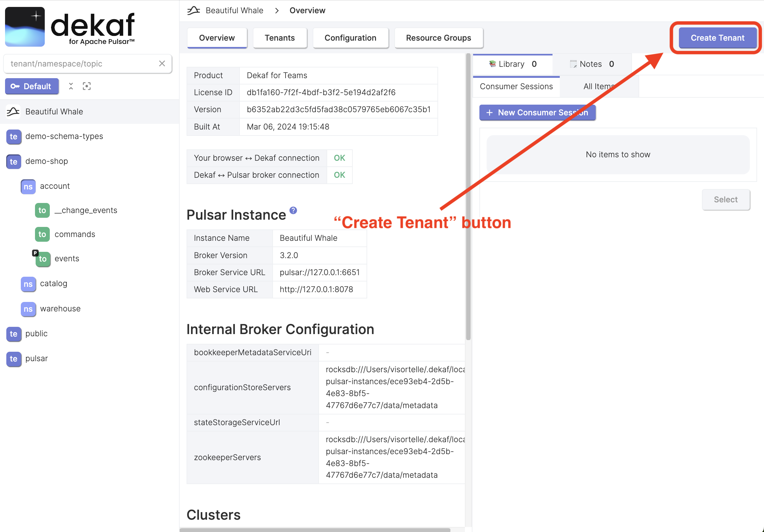Viewport: 764px width, 532px height.
Task: Select the __change_events topic
Action: [86, 210]
